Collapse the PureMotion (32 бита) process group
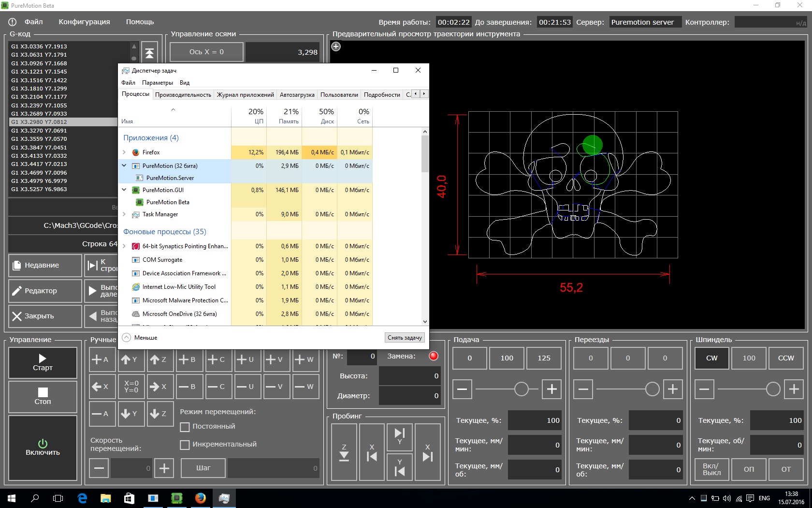This screenshot has width=812, height=508. tap(124, 165)
